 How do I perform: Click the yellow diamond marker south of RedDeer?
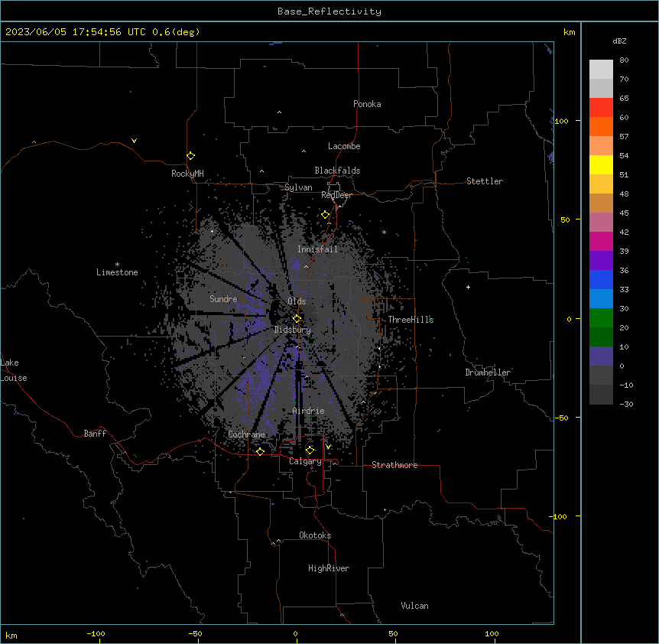click(x=326, y=215)
